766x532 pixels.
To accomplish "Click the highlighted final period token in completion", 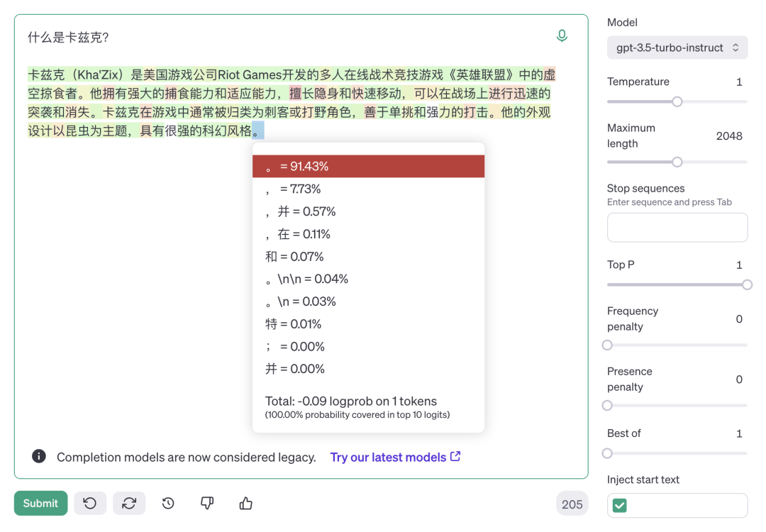I will [x=258, y=131].
